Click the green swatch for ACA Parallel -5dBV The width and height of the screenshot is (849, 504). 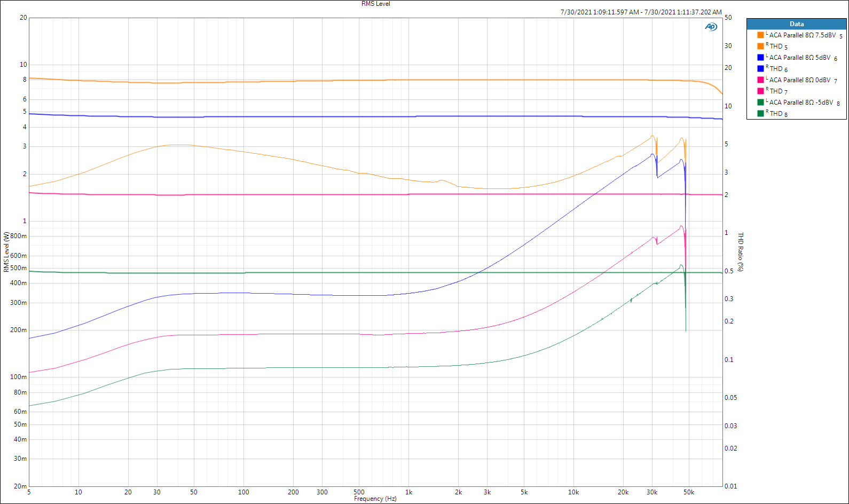(x=760, y=103)
